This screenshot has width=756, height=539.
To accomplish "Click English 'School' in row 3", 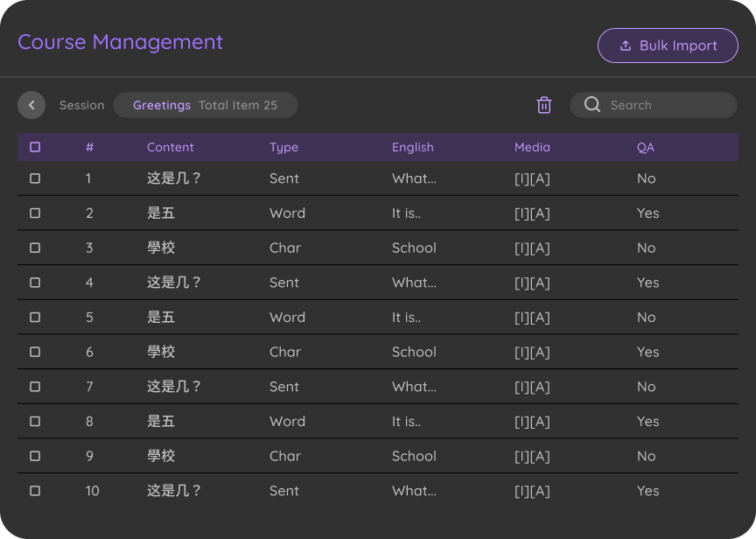I will 414,248.
